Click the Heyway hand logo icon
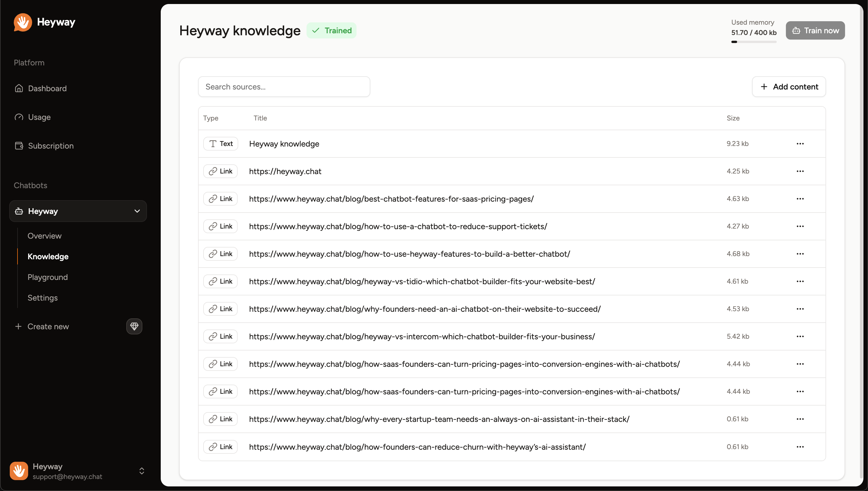The height and width of the screenshot is (491, 868). point(23,22)
